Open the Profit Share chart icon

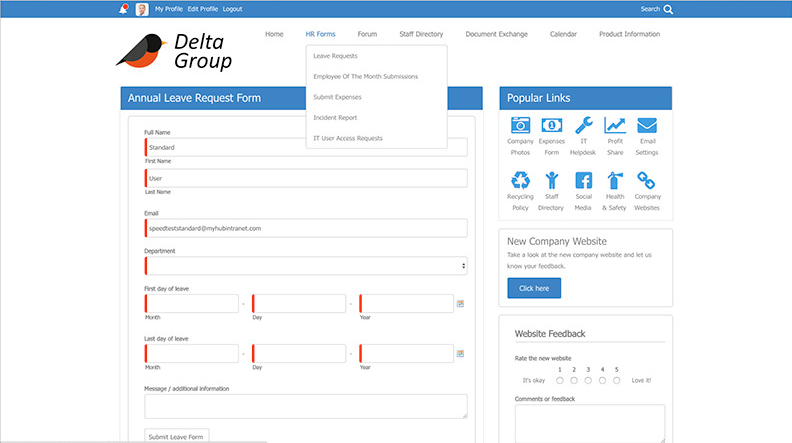pyautogui.click(x=615, y=126)
